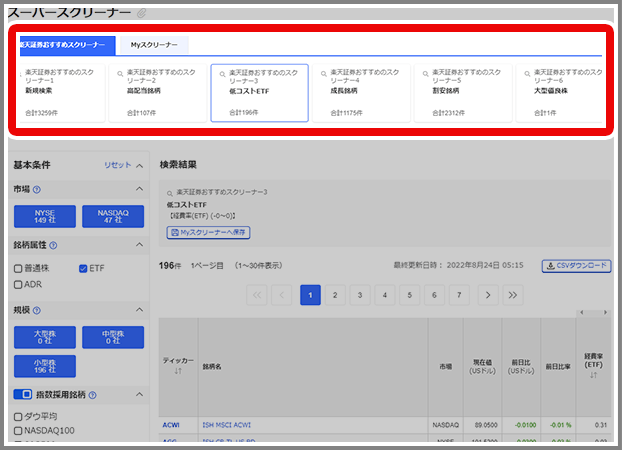Click the help icon next to 銘柄属性
This screenshot has height=450, width=622.
pyautogui.click(x=53, y=245)
